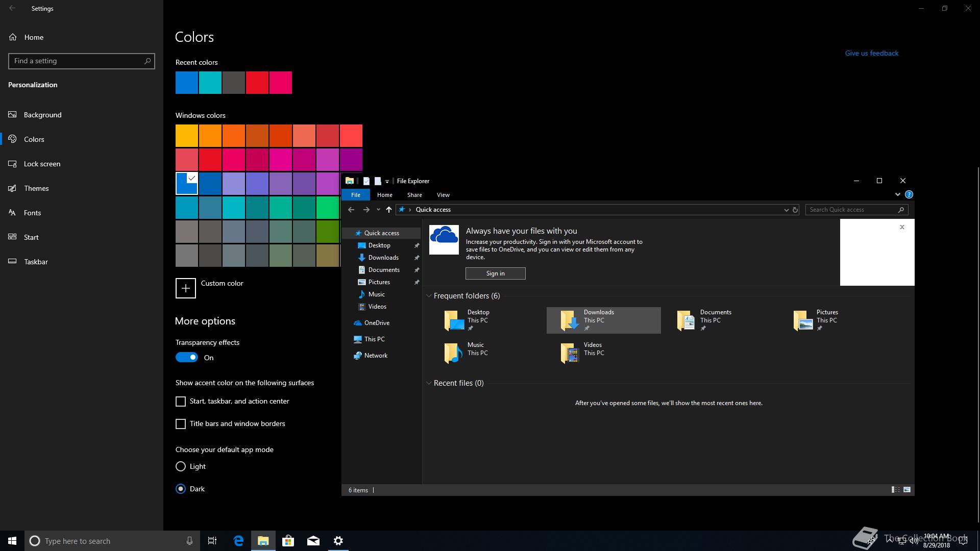Open the Downloads frequent folder
980x551 pixels.
pyautogui.click(x=603, y=320)
